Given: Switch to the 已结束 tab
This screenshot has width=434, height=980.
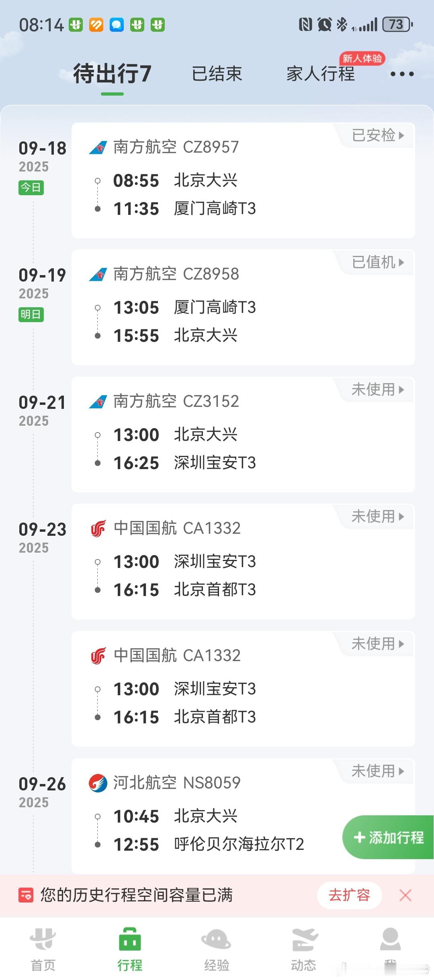Looking at the screenshot, I should pos(217,74).
